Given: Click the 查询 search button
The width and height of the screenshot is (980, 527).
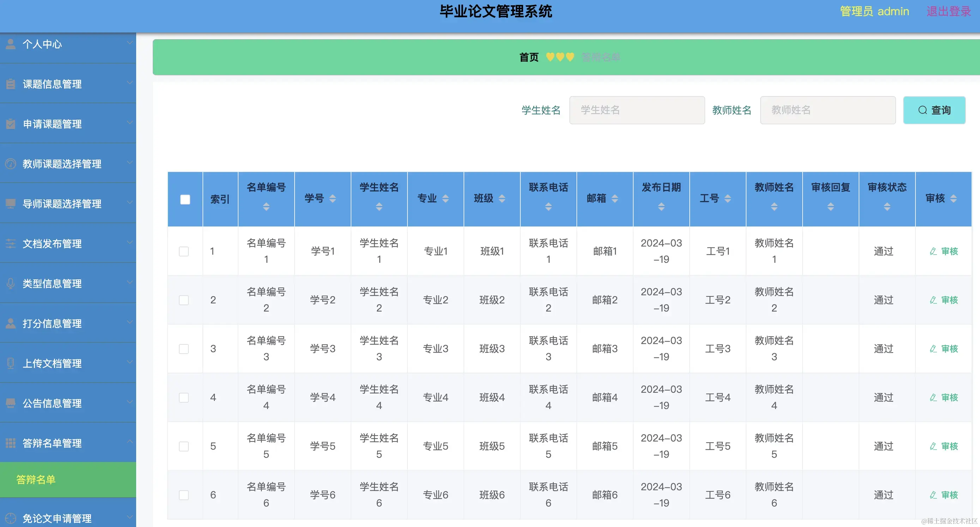Looking at the screenshot, I should (934, 110).
